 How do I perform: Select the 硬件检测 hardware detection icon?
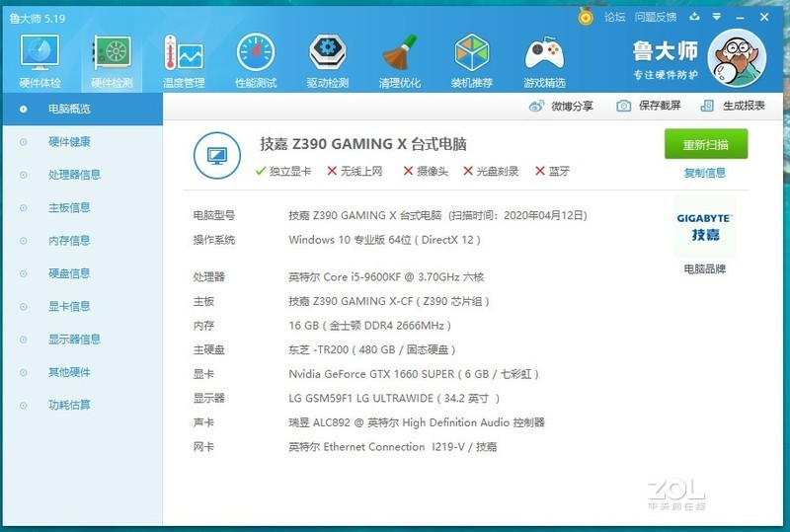(x=112, y=60)
